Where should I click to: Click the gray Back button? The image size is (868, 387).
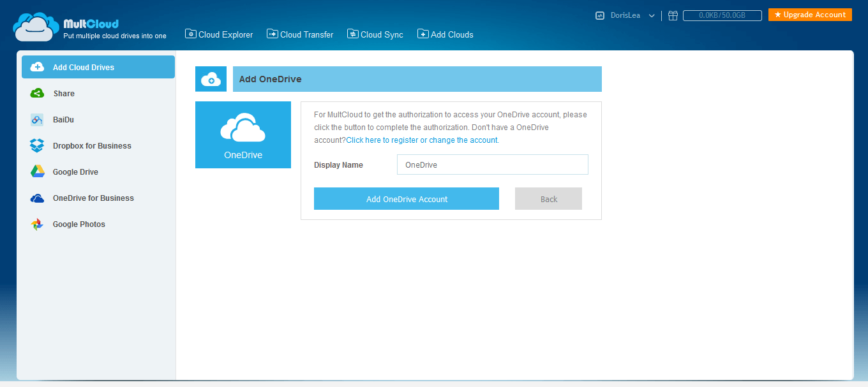[548, 198]
